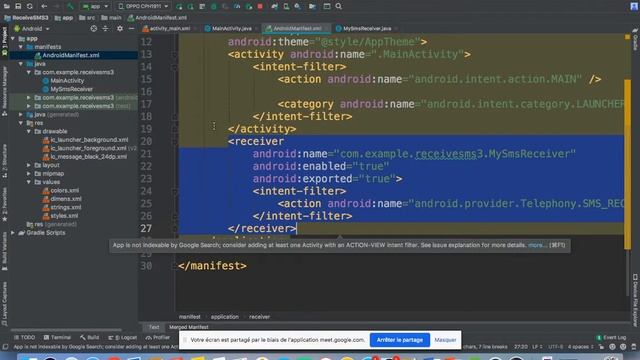This screenshot has height=360, width=640.
Task: Select ic_launcher_background.xml file
Action: coord(85,140)
